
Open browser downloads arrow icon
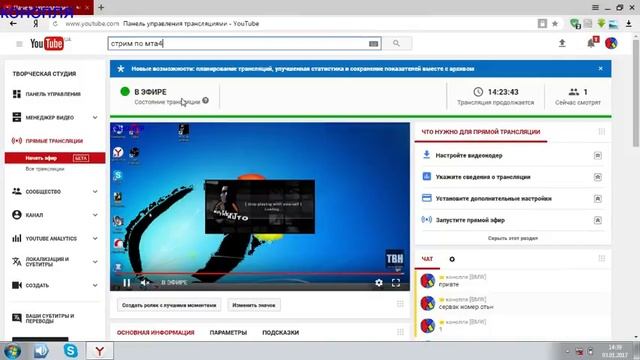coord(629,24)
